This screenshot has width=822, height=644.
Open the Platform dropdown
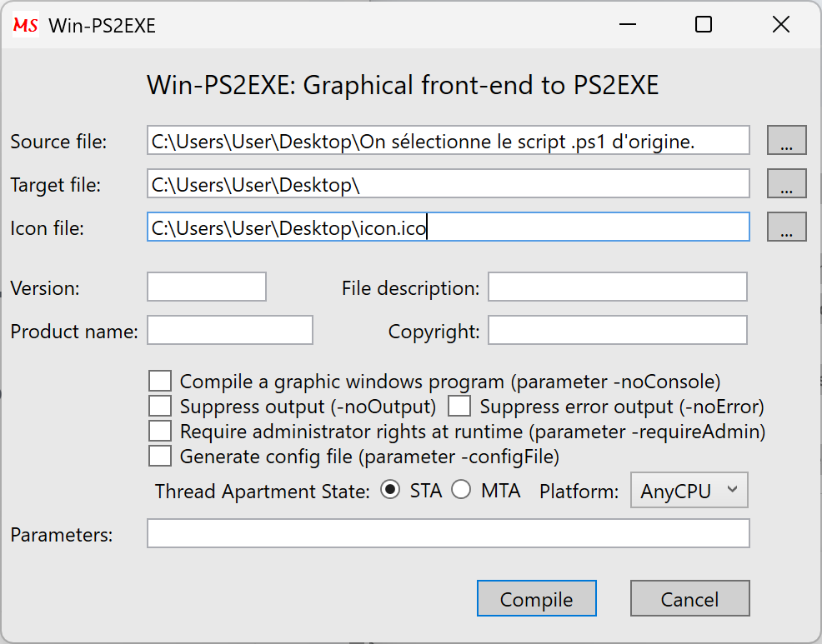(x=689, y=491)
